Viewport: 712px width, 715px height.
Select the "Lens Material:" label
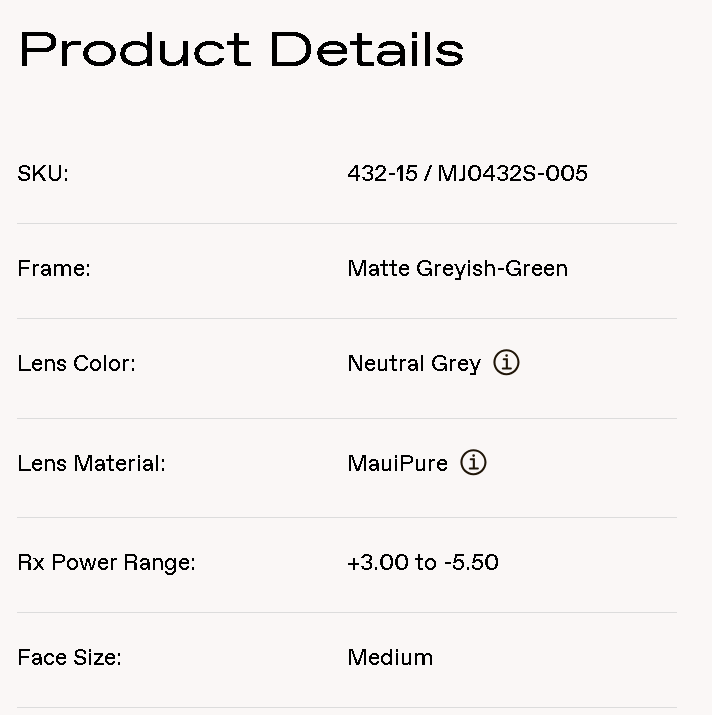(x=91, y=463)
